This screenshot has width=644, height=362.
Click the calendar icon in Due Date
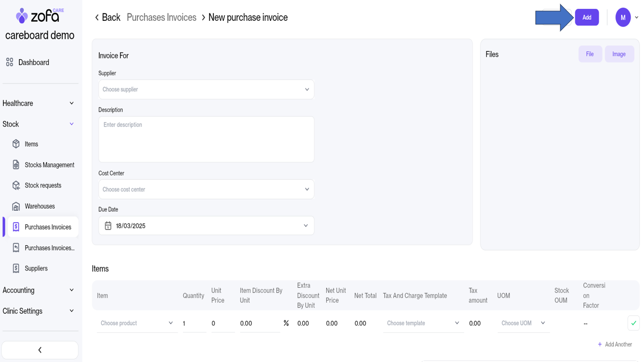pyautogui.click(x=108, y=226)
